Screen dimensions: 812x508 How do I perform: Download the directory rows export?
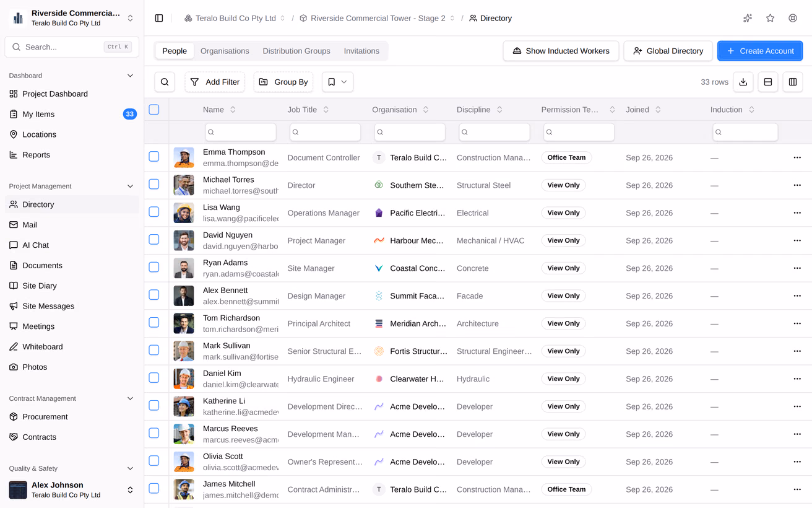[743, 82]
